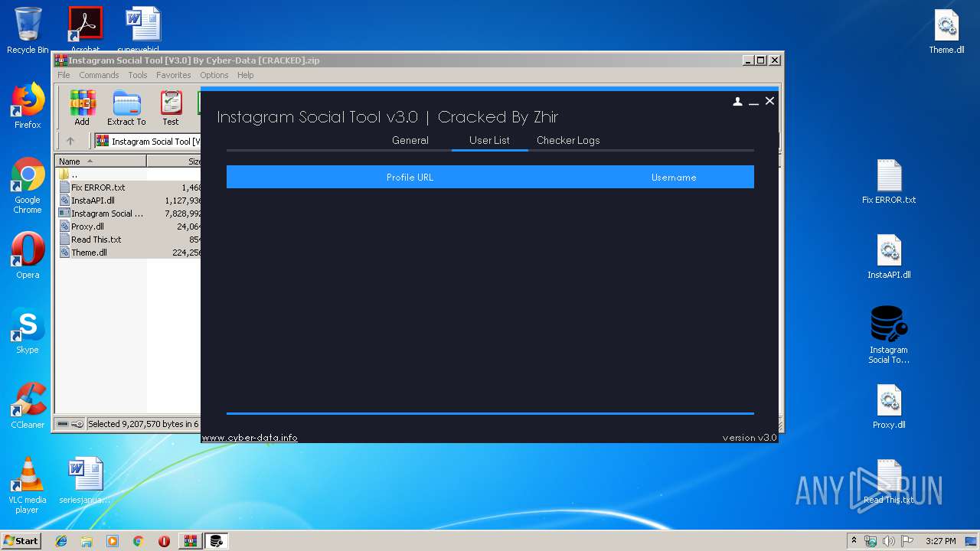Open WinRAR Commands menu

tap(99, 75)
